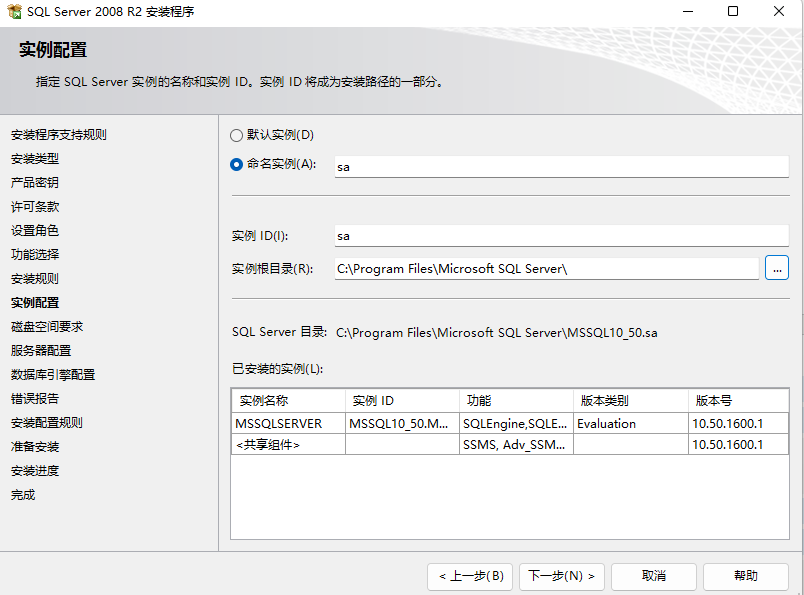Click the 版本类别 column header
Viewport: 804px width, 595px height.
[x=631, y=401]
